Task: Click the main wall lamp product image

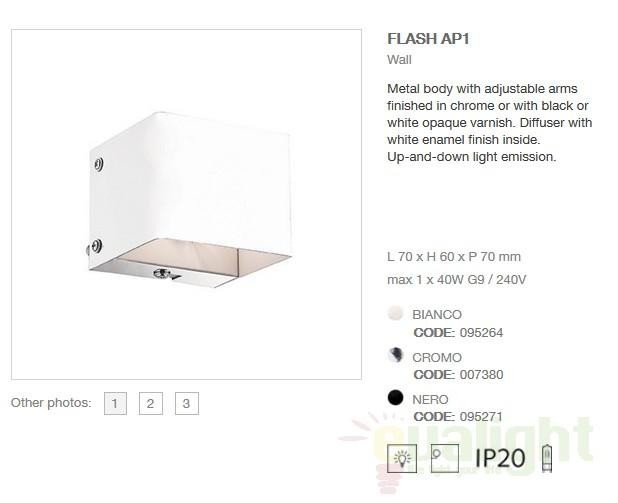Action: coord(186,204)
